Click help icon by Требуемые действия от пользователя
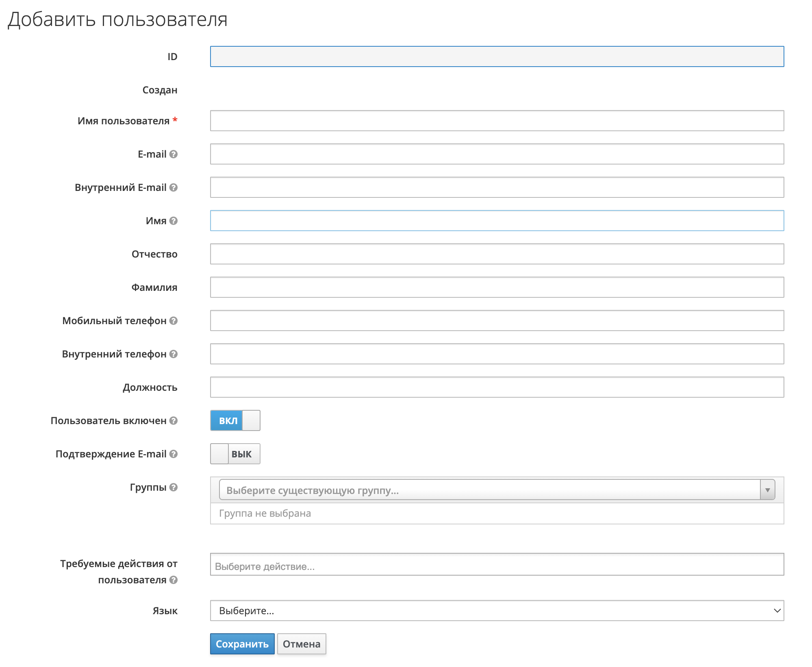The height and width of the screenshot is (667, 812). [x=174, y=580]
